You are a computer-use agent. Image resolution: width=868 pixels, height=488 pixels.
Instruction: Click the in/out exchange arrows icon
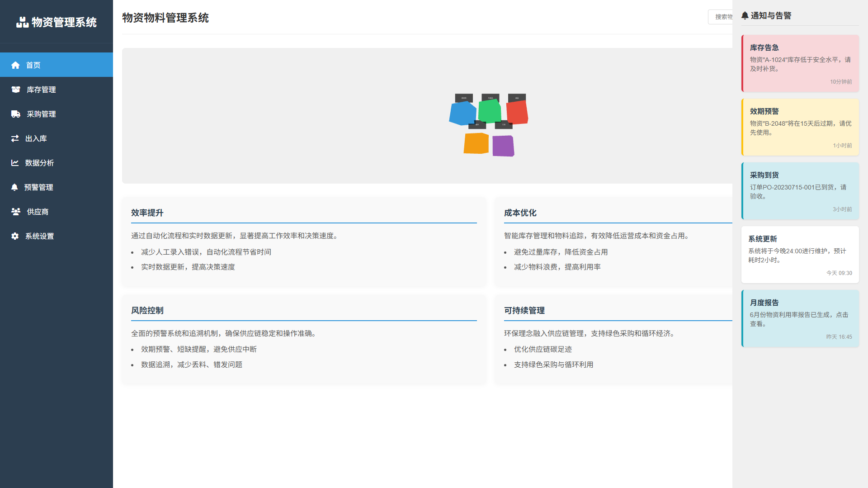[x=15, y=138]
